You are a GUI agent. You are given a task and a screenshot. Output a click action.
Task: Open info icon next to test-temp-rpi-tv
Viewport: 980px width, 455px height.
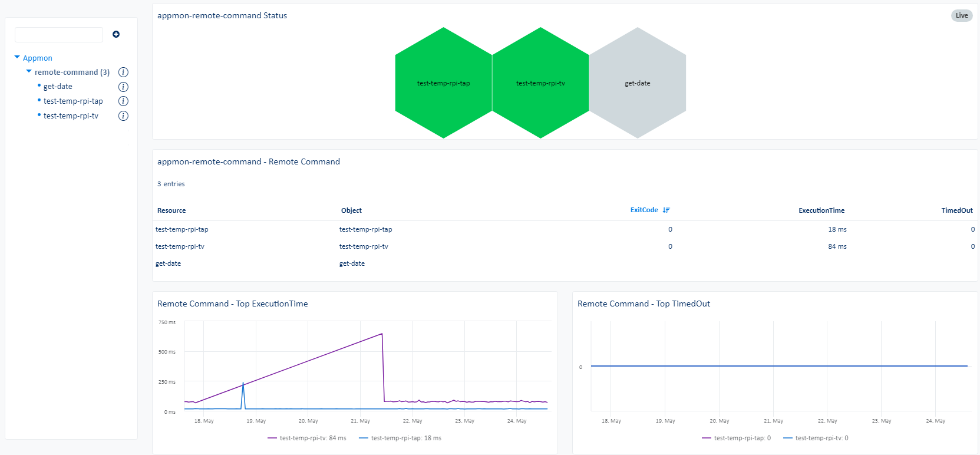click(123, 116)
